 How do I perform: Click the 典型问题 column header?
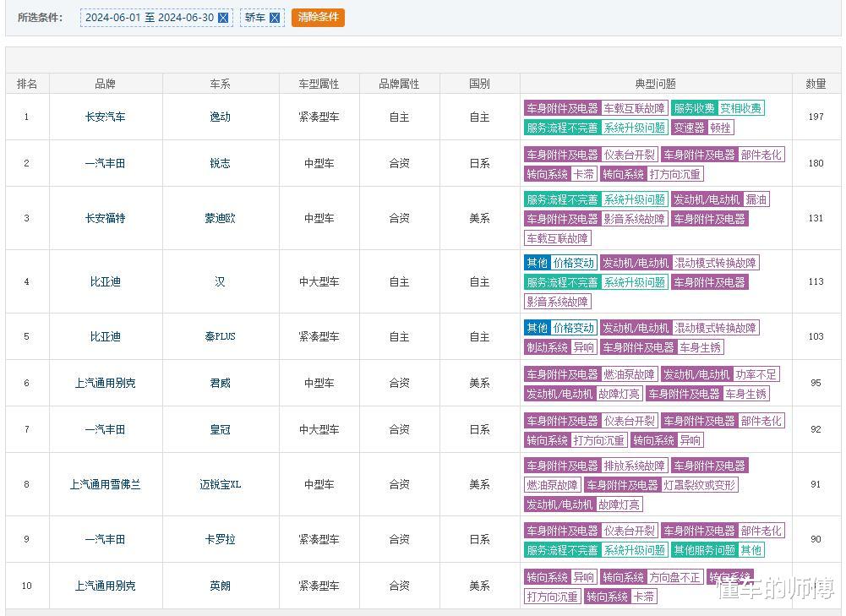click(x=656, y=84)
